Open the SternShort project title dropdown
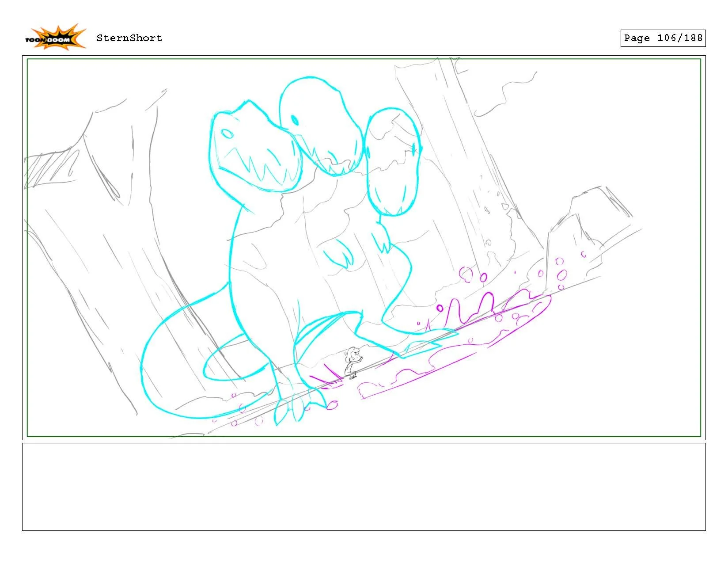This screenshot has height=564, width=728. point(129,38)
